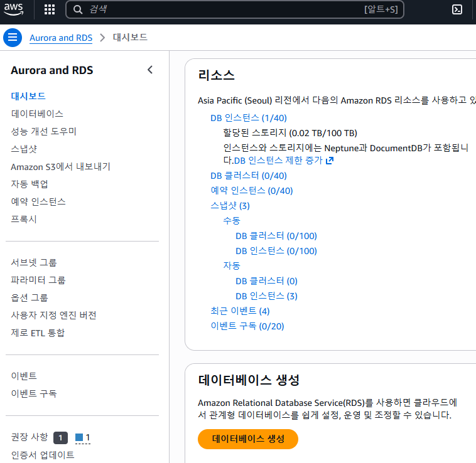Screen dimensions: 476x463
Task: Open 최근 이벤트 (4) link
Action: (x=240, y=311)
